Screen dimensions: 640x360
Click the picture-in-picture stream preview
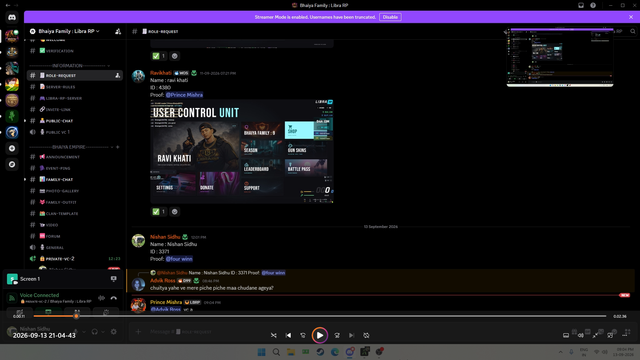click(x=560, y=57)
